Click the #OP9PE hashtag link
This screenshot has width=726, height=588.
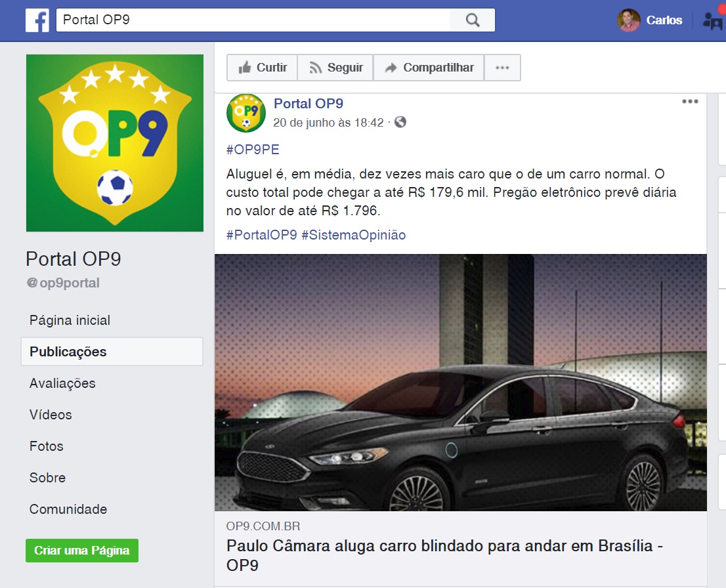point(253,150)
